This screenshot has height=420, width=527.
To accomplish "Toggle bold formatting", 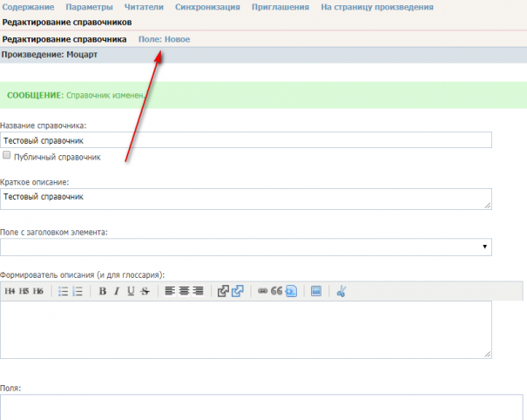I will coord(102,291).
